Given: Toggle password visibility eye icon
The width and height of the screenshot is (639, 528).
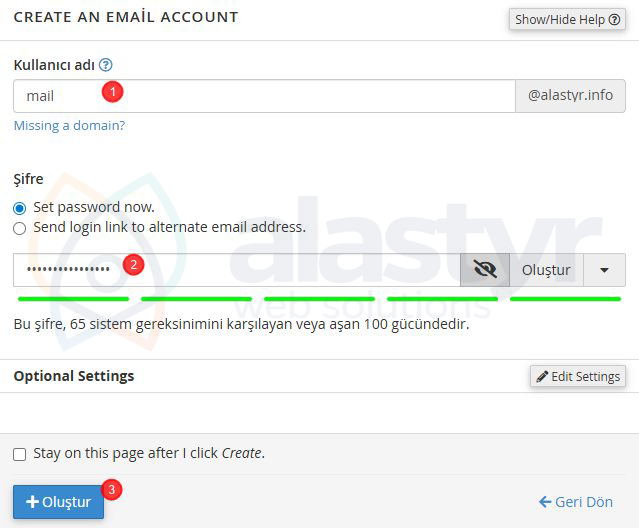Looking at the screenshot, I should 485,270.
